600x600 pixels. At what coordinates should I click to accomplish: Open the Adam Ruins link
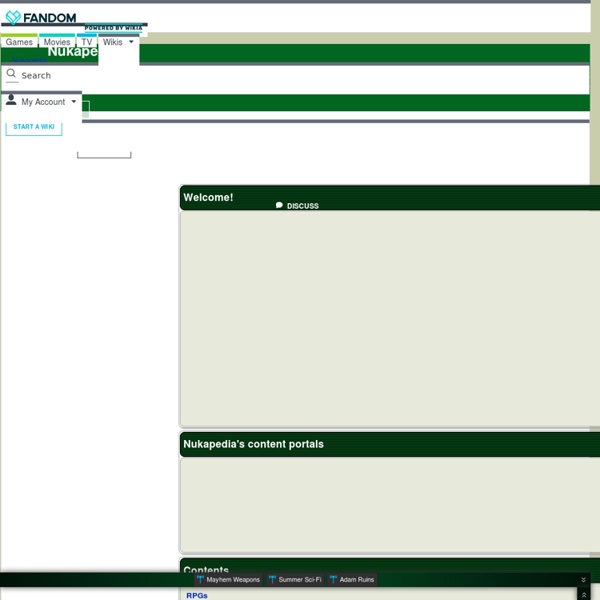click(x=357, y=580)
